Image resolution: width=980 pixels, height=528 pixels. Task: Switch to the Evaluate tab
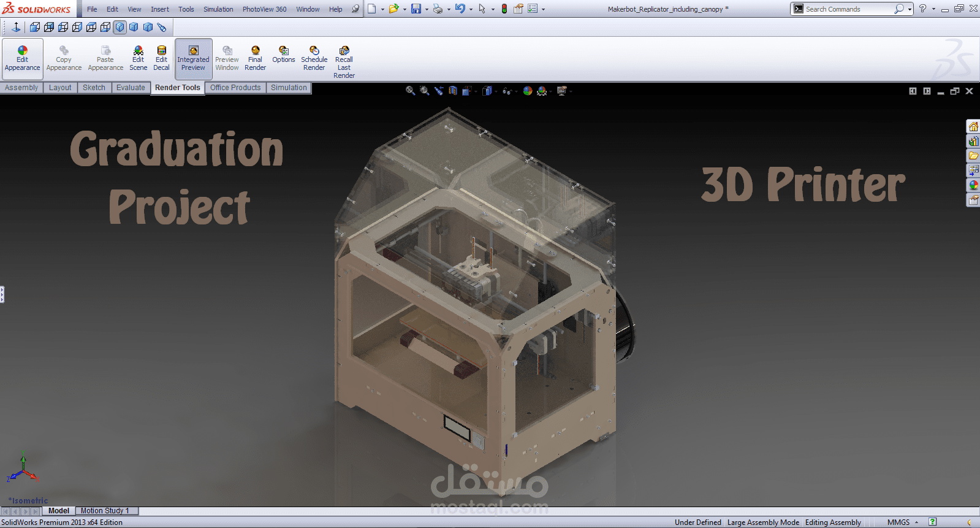pos(131,88)
